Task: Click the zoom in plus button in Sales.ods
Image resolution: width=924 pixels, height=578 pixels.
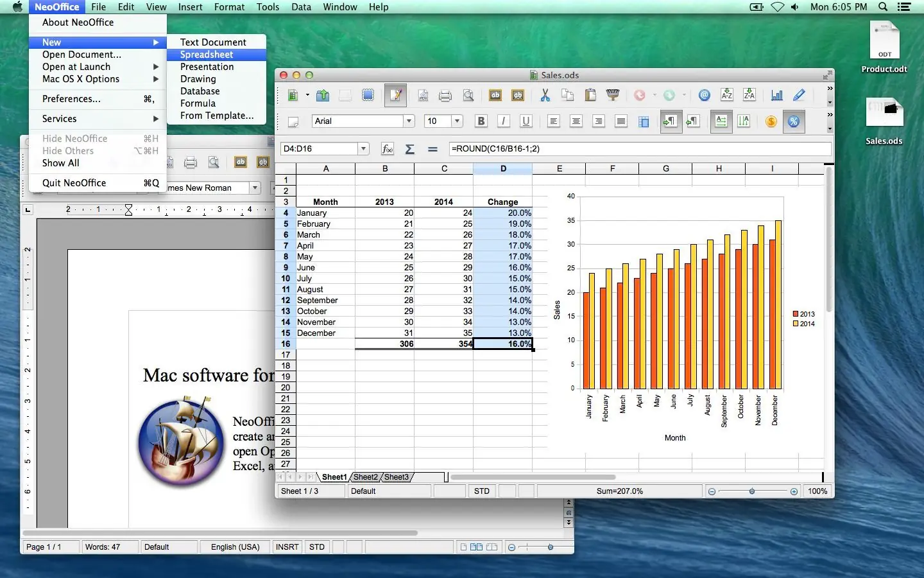Action: [x=794, y=492]
